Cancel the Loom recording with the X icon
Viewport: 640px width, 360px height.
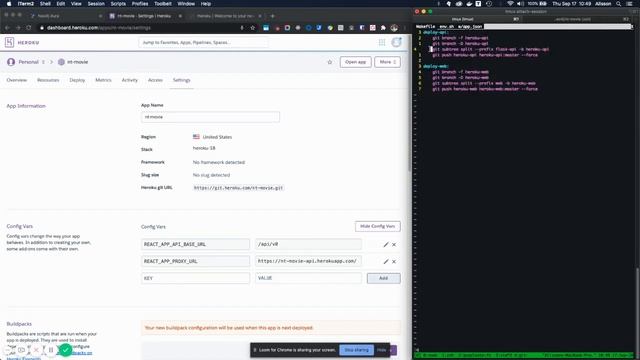point(36,350)
